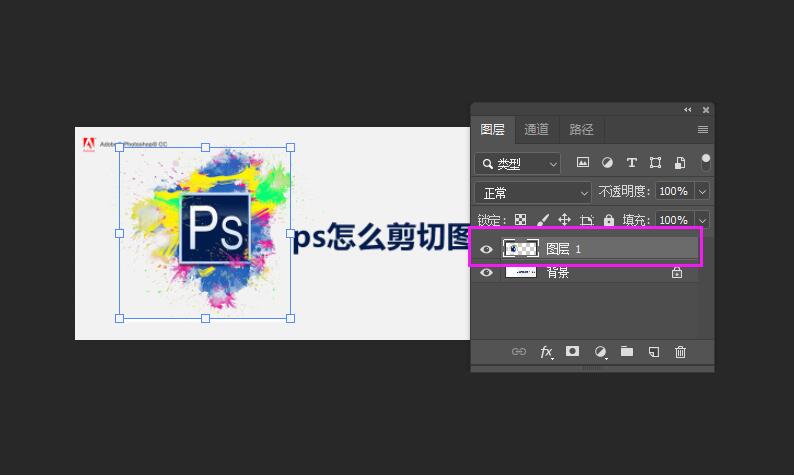Screen dimensions: 794x475
Task: Click the Adobe logo on the canvas
Action: pyautogui.click(x=89, y=144)
